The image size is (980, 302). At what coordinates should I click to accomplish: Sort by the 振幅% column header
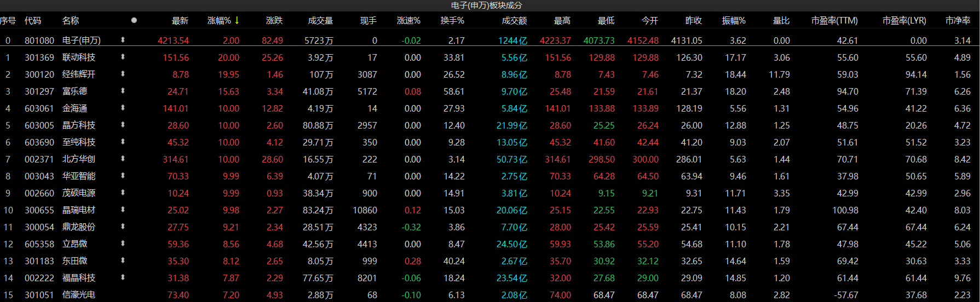734,20
